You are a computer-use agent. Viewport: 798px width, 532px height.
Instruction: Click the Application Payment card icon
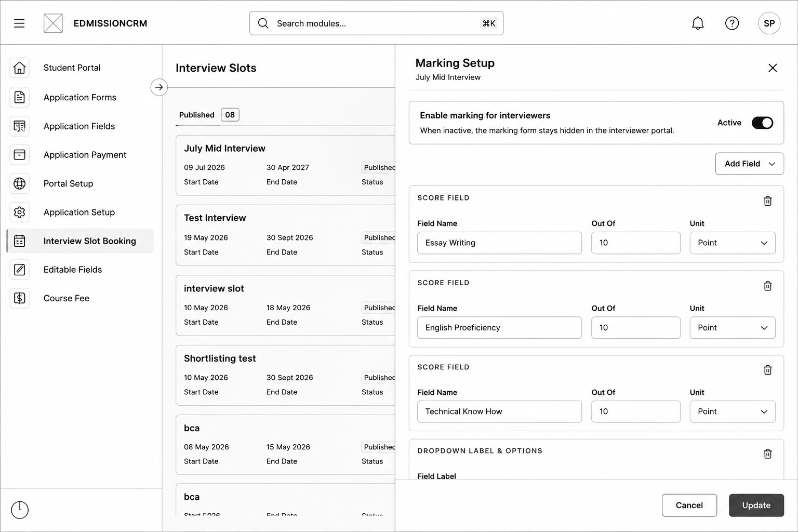pos(20,155)
